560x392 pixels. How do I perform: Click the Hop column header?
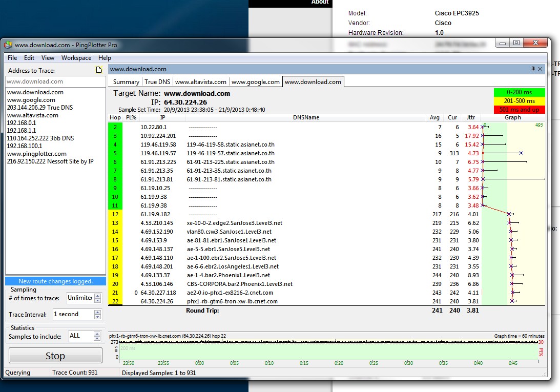pos(115,117)
